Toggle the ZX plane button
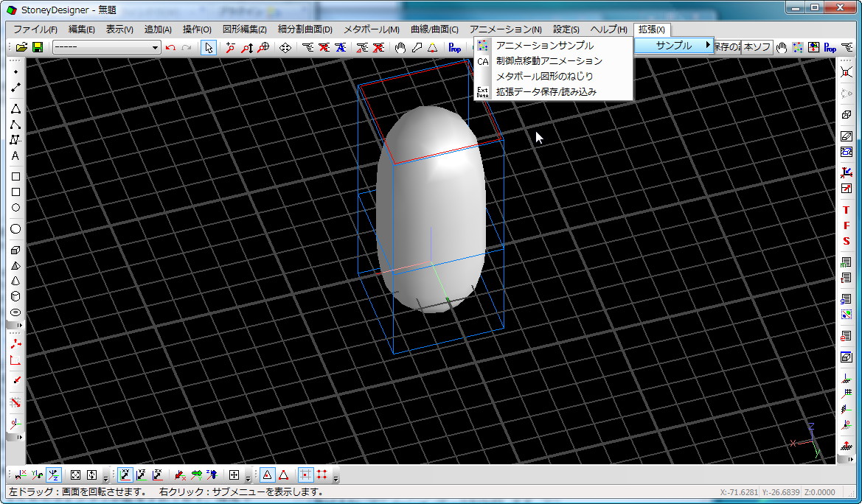This screenshot has height=504, width=862. pyautogui.click(x=157, y=475)
